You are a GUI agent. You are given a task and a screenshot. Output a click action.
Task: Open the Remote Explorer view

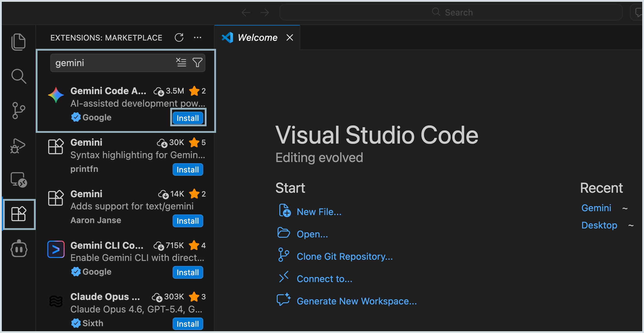point(18,180)
